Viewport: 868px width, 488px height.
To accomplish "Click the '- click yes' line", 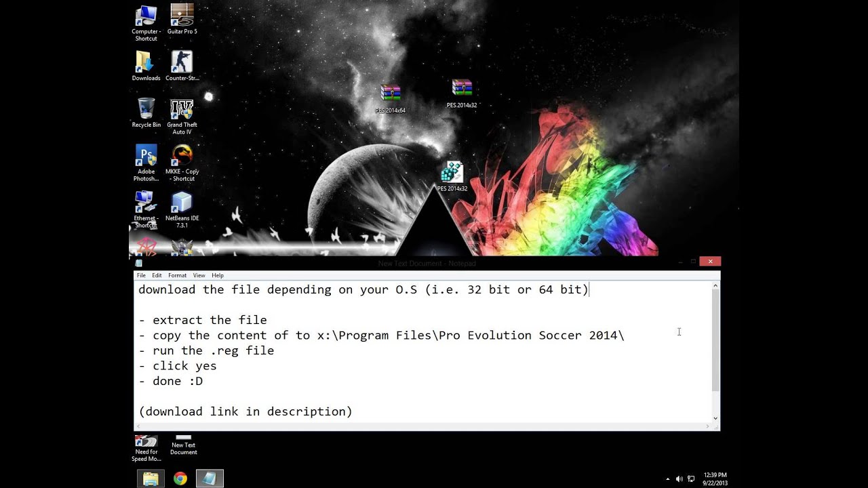I will (x=178, y=365).
